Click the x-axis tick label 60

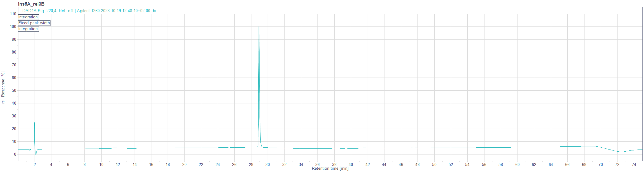pyautogui.click(x=518, y=164)
